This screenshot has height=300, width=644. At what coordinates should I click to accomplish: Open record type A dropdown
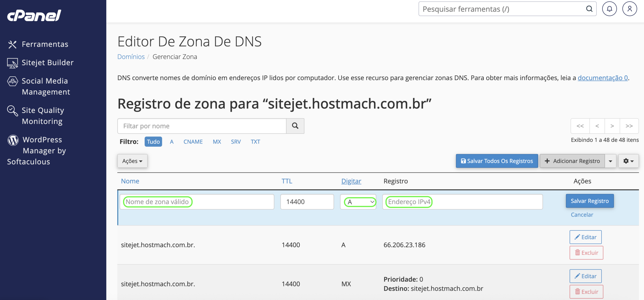(x=358, y=202)
